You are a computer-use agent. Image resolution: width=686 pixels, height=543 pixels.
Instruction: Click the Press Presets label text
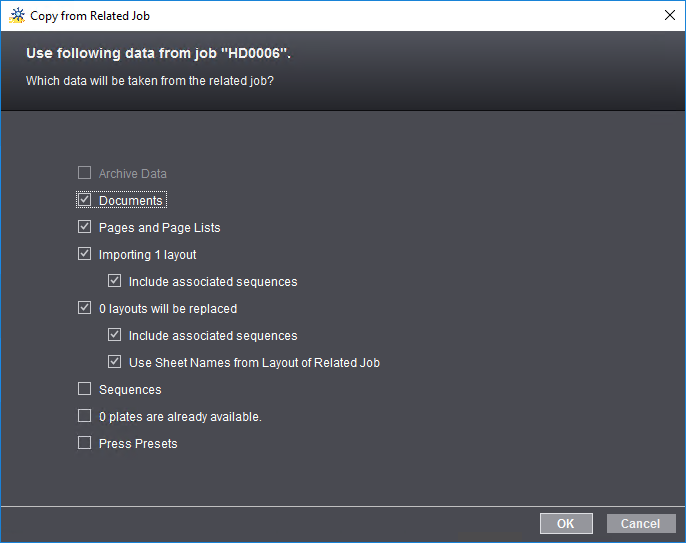138,443
